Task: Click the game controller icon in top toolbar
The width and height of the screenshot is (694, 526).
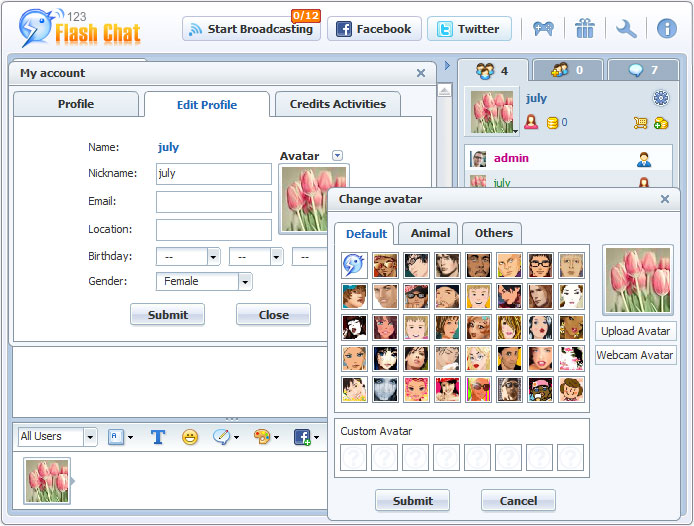Action: [x=543, y=29]
